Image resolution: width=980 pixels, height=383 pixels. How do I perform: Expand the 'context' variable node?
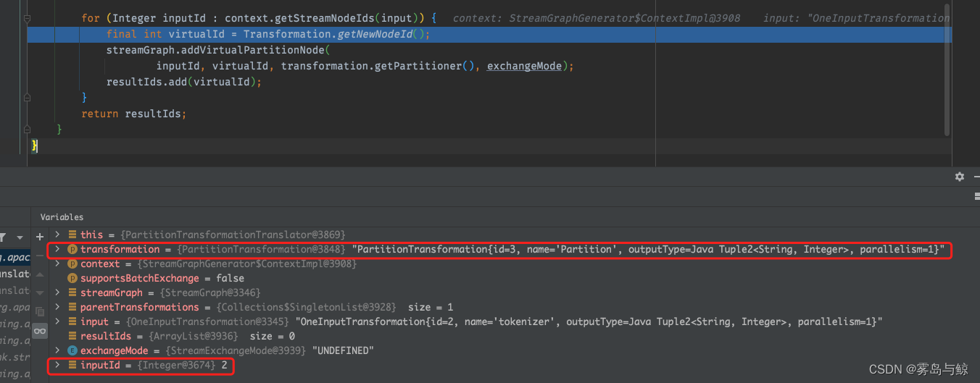pyautogui.click(x=58, y=264)
